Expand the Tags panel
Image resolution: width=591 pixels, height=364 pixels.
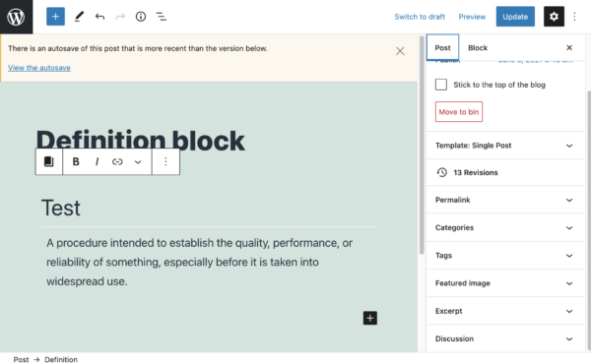(505, 256)
